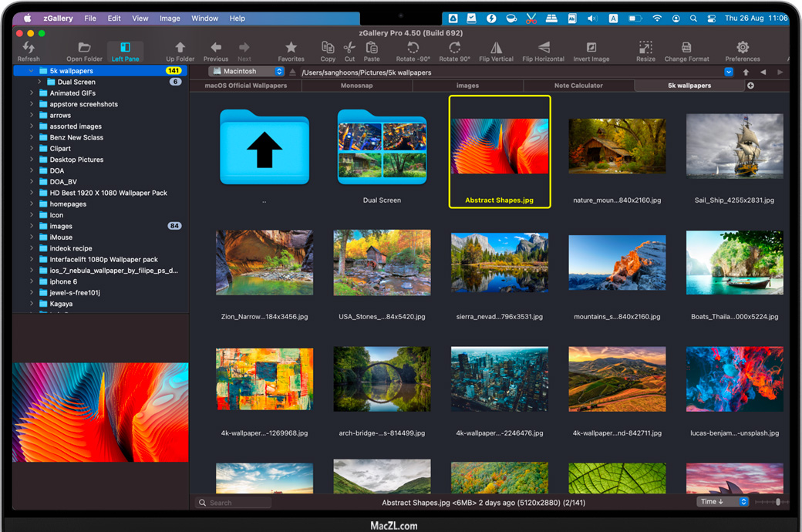Toggle the Left Pane button

point(125,48)
